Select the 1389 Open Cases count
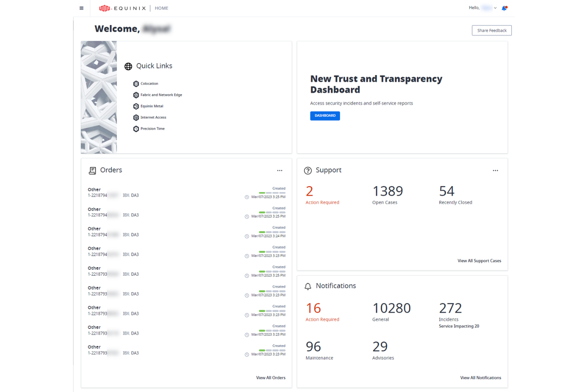Image resolution: width=588 pixels, height=392 pixels. tap(387, 191)
